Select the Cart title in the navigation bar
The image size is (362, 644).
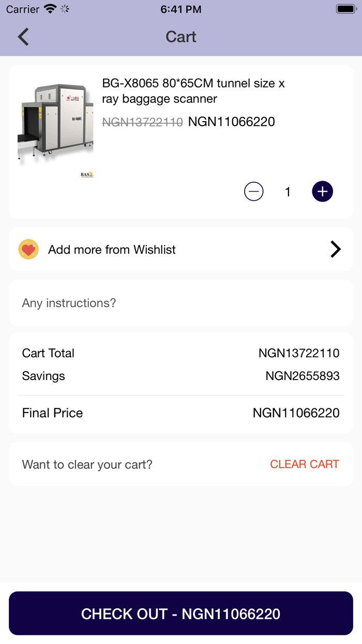pos(180,37)
